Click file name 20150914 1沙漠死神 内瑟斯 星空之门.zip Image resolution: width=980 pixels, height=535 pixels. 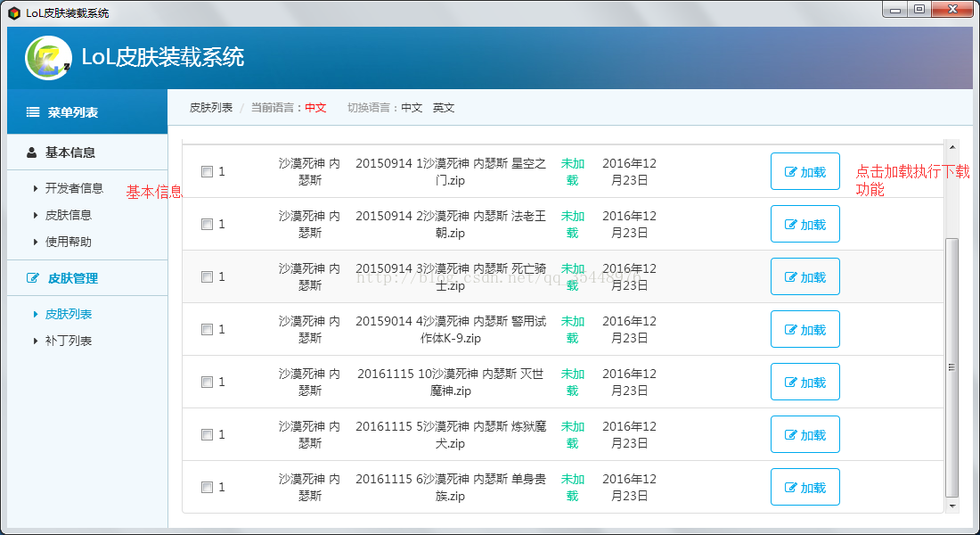click(x=451, y=171)
